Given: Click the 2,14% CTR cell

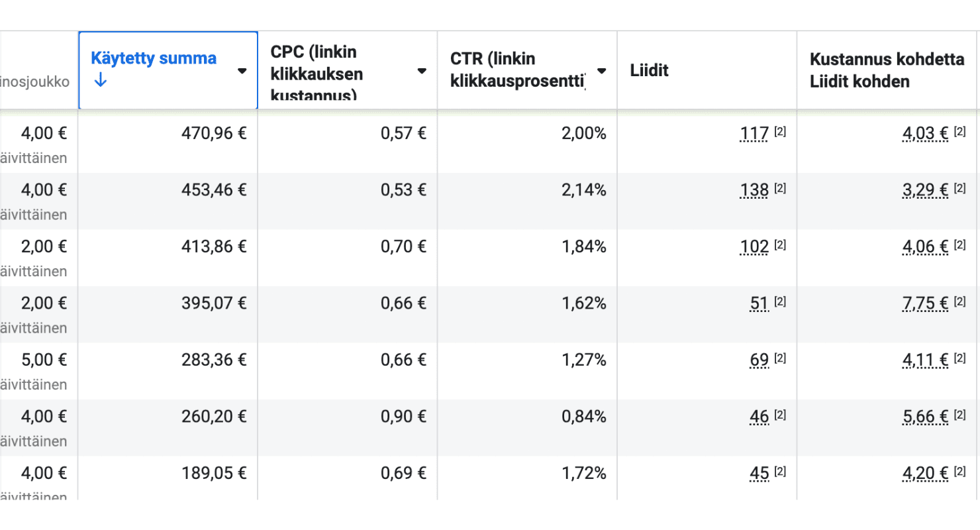Looking at the screenshot, I should [x=583, y=191].
